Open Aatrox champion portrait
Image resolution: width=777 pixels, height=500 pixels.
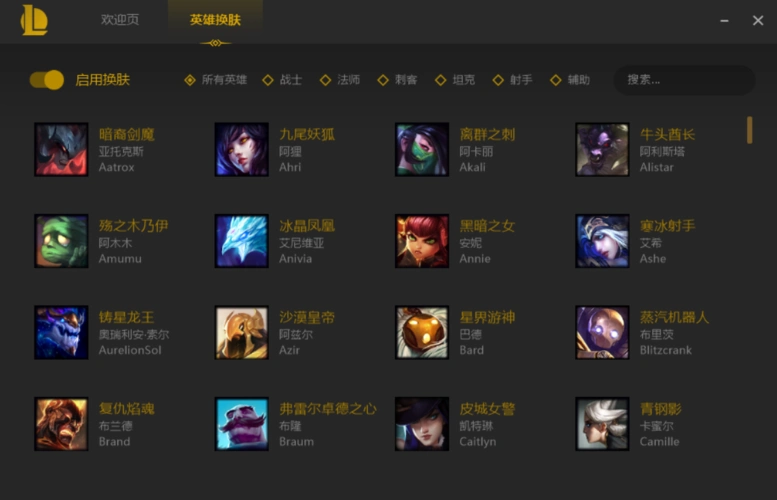point(61,150)
